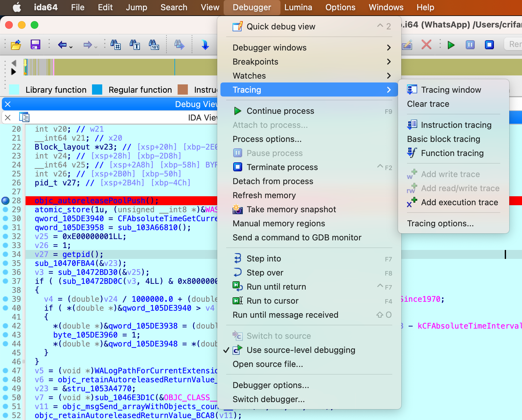Save the database with the floppy icon
Screen dimensions: 522x420
pyautogui.click(x=35, y=45)
